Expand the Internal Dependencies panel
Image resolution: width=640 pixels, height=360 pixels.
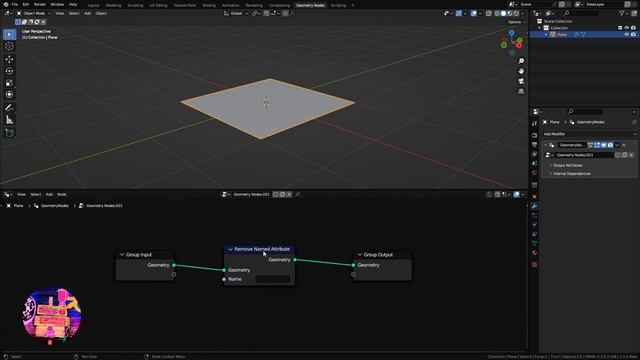571,174
